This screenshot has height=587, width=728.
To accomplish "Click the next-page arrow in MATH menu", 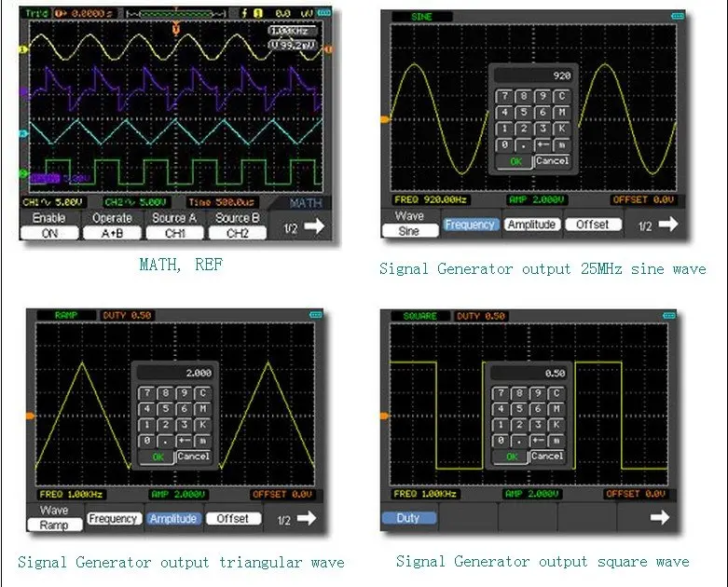I will (x=314, y=226).
